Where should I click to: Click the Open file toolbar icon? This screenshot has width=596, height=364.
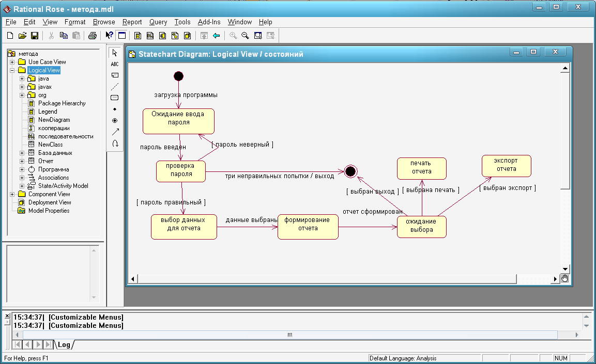click(x=22, y=36)
